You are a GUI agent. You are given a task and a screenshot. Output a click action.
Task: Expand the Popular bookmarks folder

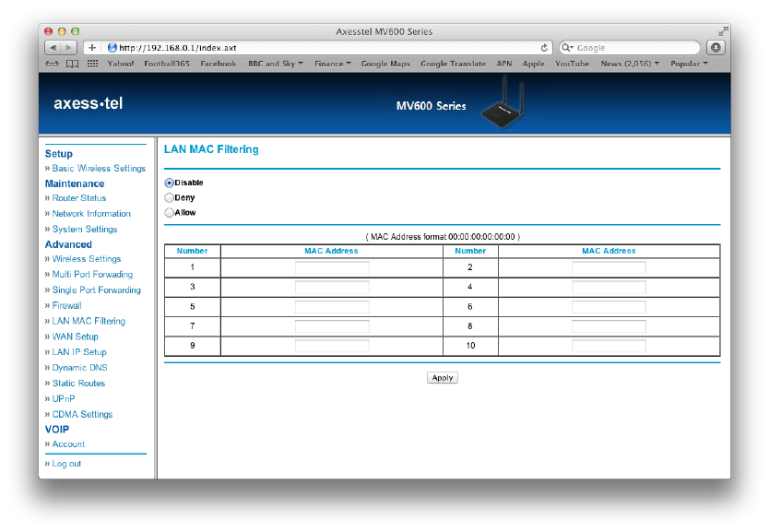689,64
